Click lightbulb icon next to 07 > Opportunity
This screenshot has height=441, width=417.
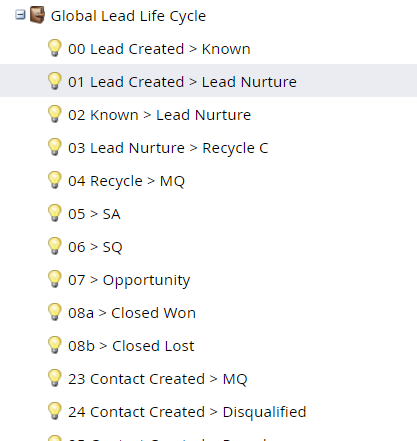pyautogui.click(x=54, y=279)
